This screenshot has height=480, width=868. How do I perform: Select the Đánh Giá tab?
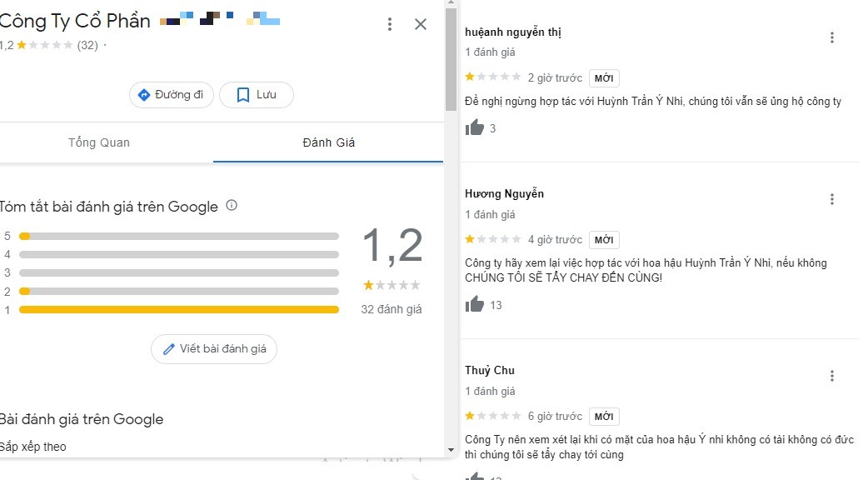coord(327,142)
